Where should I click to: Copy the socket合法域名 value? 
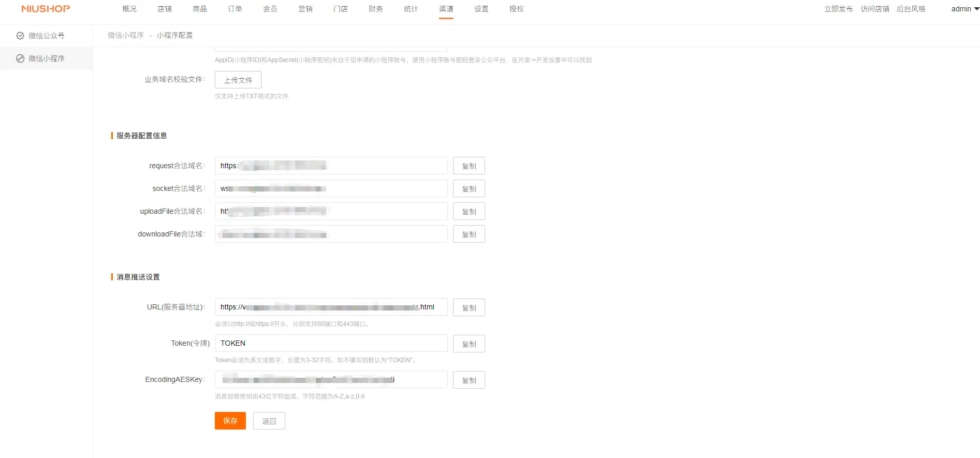pyautogui.click(x=469, y=189)
